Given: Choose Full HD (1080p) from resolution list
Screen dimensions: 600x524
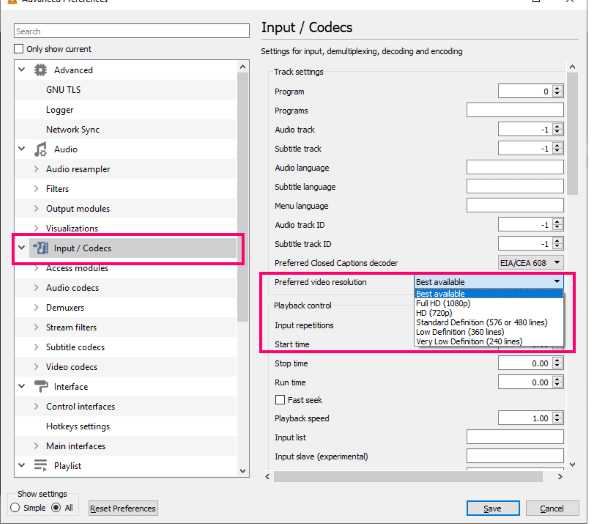Looking at the screenshot, I should pyautogui.click(x=446, y=303).
